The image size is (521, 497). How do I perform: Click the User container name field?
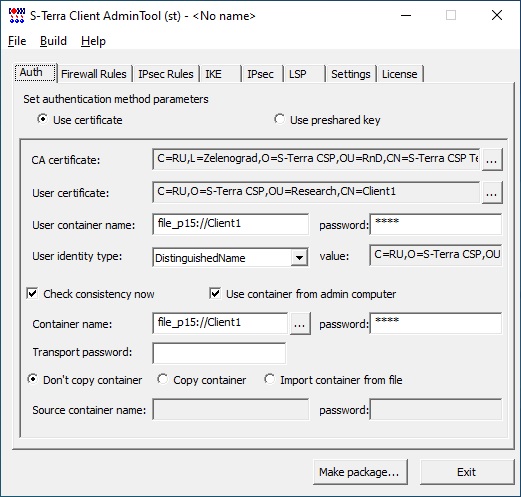coord(230,224)
